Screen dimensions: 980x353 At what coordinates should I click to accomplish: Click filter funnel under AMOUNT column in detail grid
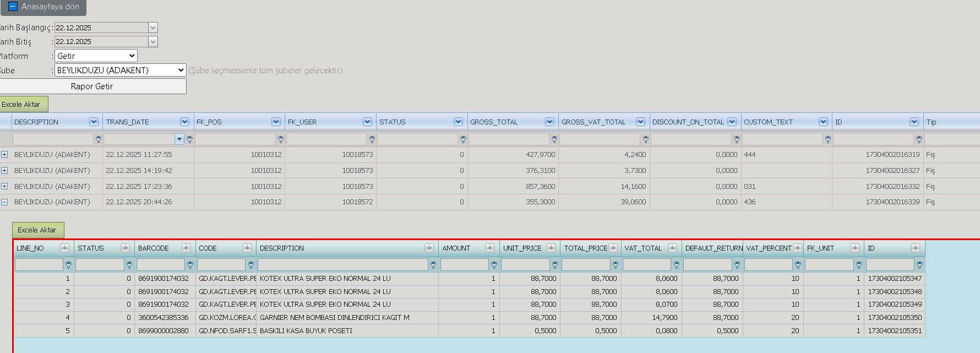point(494,265)
